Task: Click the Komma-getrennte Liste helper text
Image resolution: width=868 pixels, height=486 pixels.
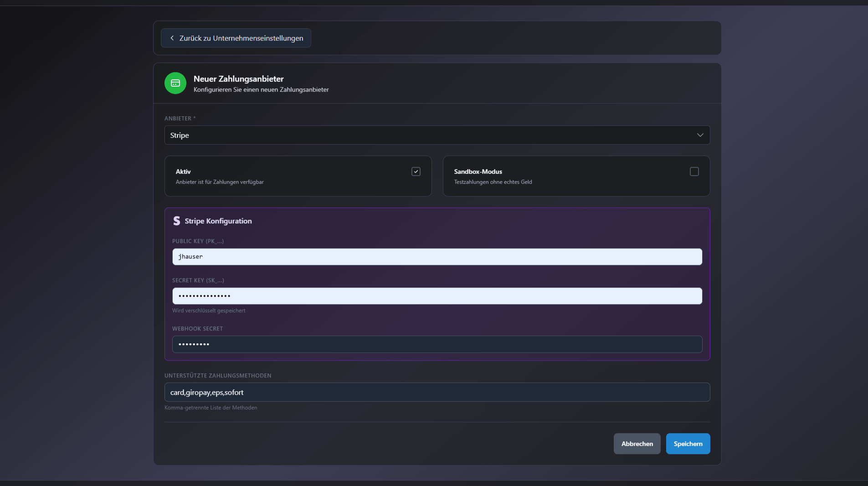Action: (211, 408)
